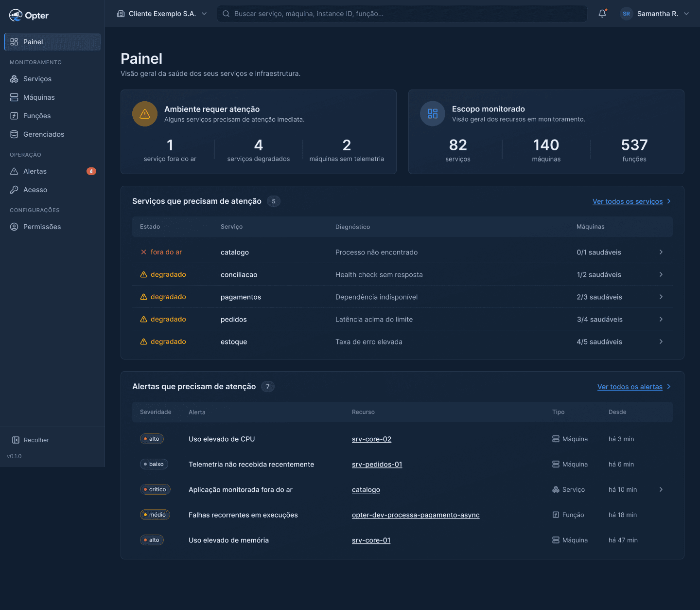Focus the Buscar serviço search field
700x610 pixels.
point(402,14)
